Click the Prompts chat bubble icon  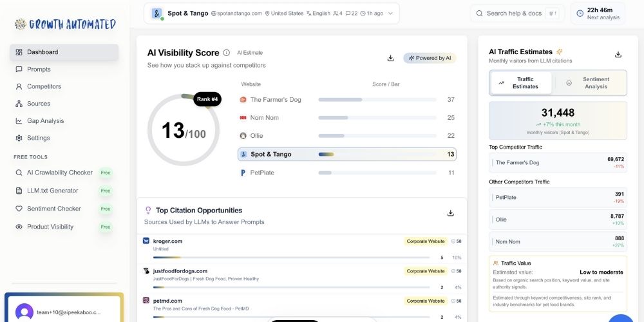(19, 70)
